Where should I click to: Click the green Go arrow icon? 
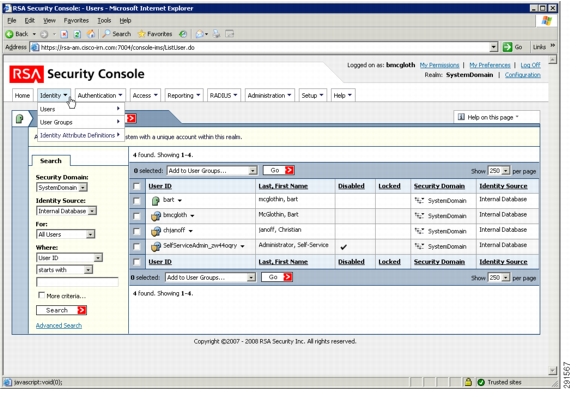click(507, 47)
